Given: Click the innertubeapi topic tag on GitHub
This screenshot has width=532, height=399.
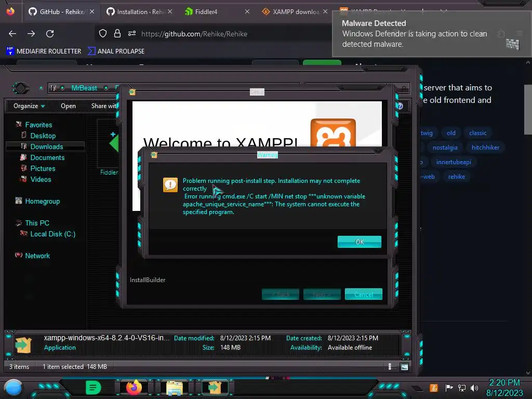Looking at the screenshot, I should click(x=454, y=162).
